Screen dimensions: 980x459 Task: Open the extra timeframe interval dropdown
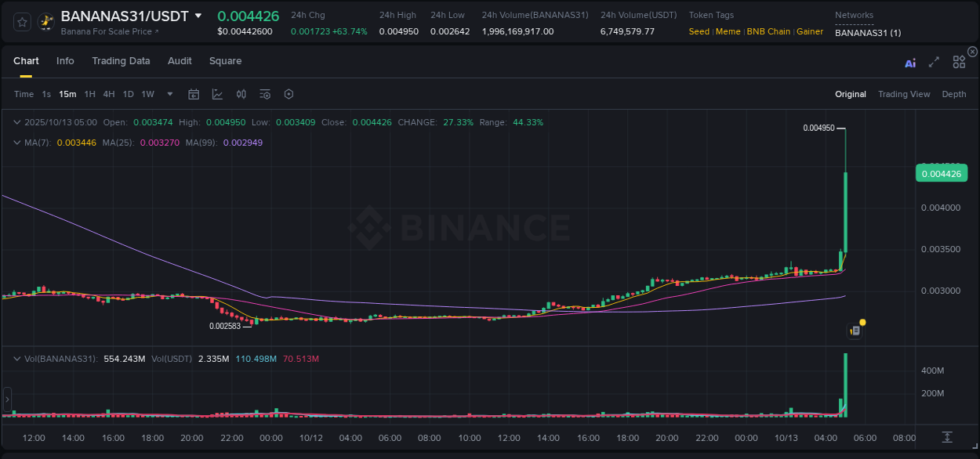[169, 94]
